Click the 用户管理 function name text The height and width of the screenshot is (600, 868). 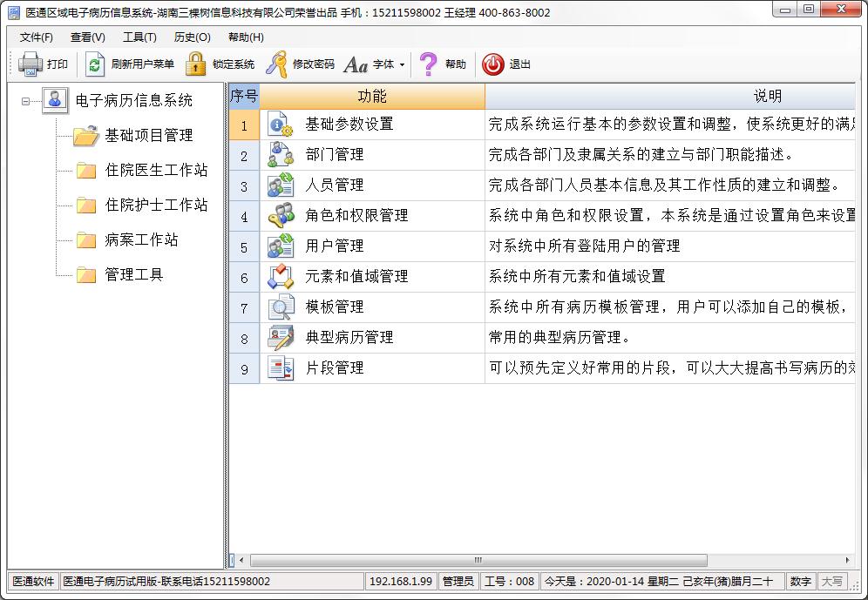tap(335, 246)
